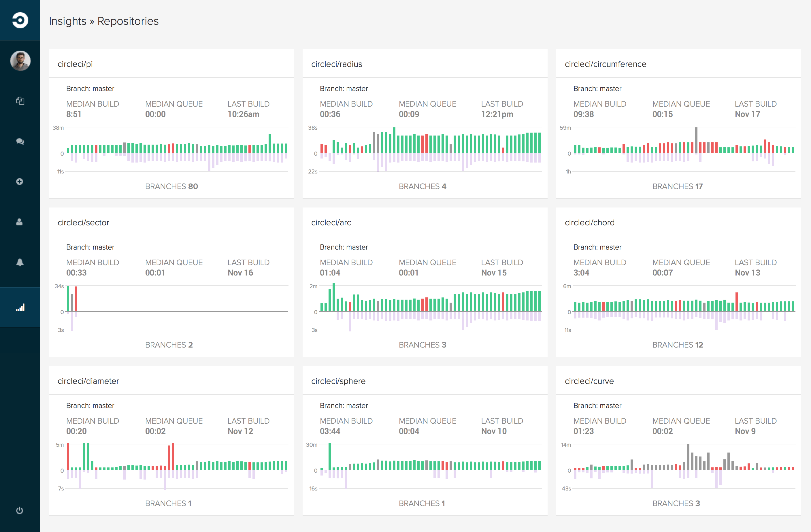Open the circleci/chord repository

589,222
